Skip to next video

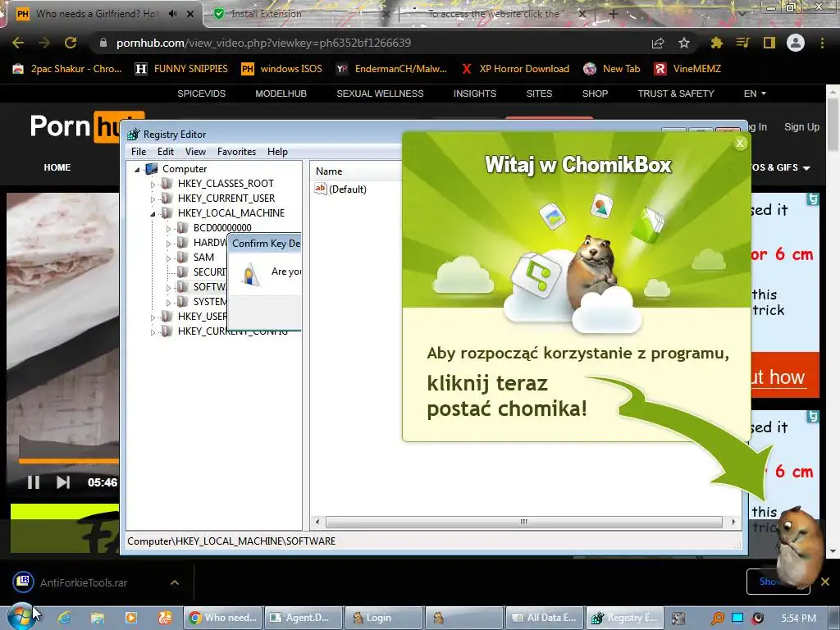point(63,482)
